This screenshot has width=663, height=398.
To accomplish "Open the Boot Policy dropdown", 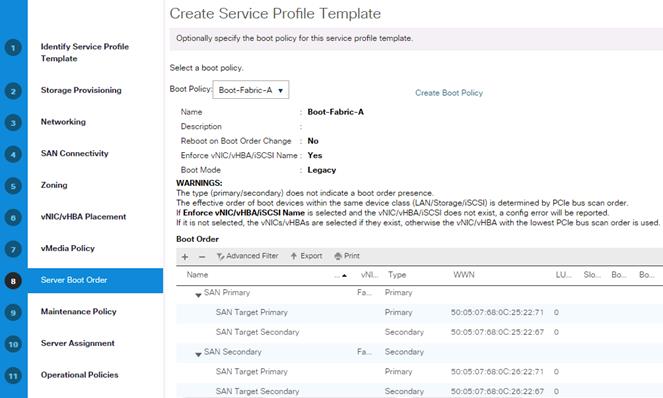I will (251, 90).
